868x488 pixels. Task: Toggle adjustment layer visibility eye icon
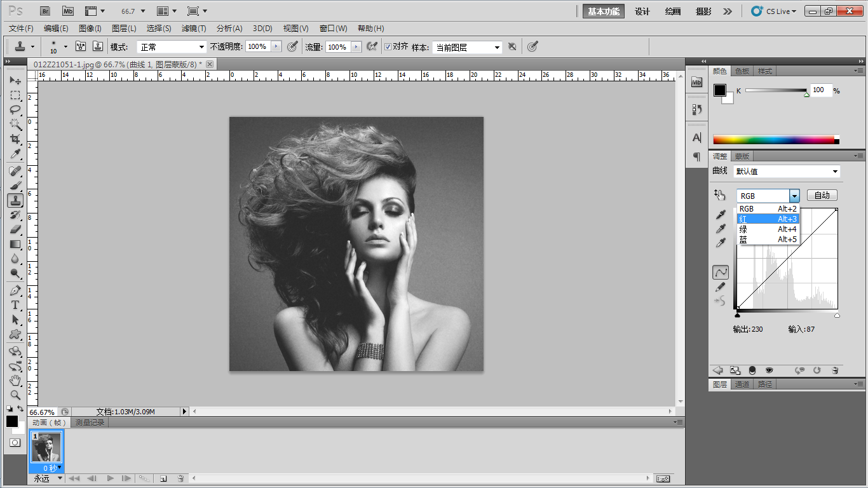click(x=769, y=370)
